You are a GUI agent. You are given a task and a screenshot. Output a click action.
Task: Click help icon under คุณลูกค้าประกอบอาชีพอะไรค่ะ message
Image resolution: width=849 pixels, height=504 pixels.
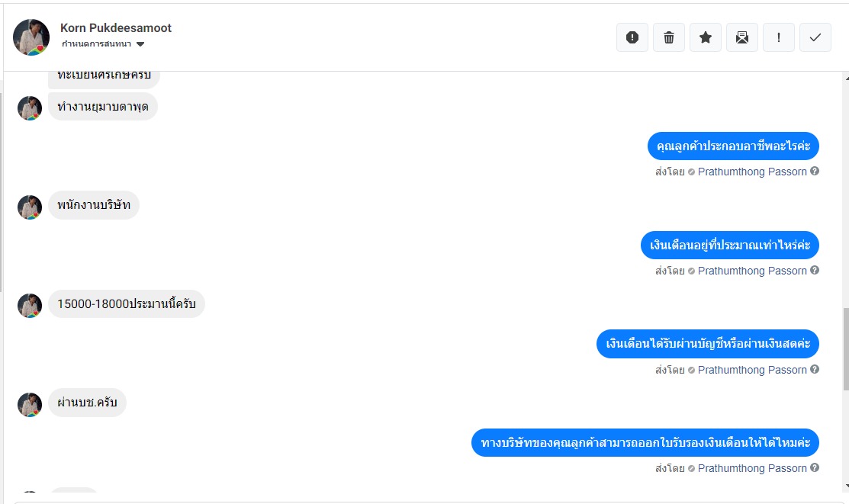(815, 171)
